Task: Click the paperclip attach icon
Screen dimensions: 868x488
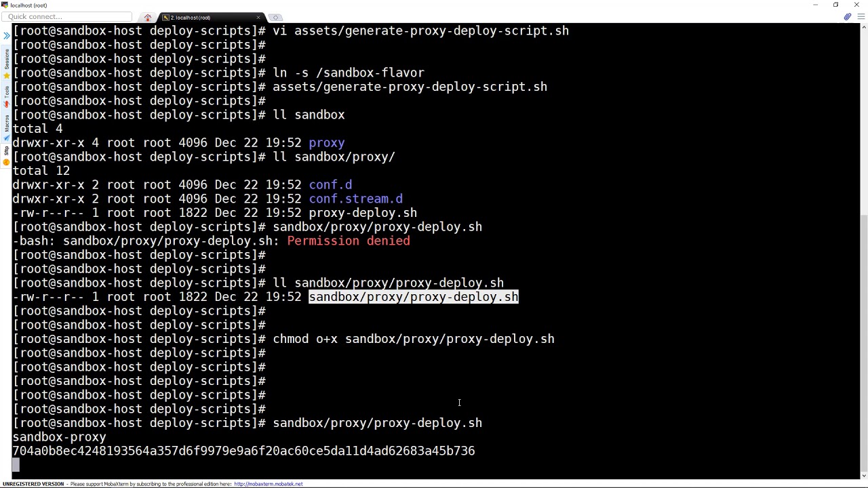Action: 848,17
